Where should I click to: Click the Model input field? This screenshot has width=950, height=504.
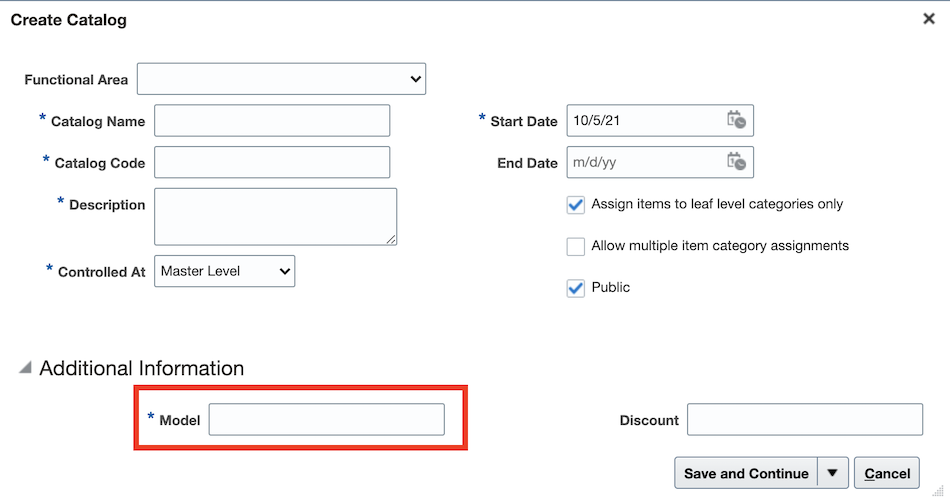pos(327,419)
